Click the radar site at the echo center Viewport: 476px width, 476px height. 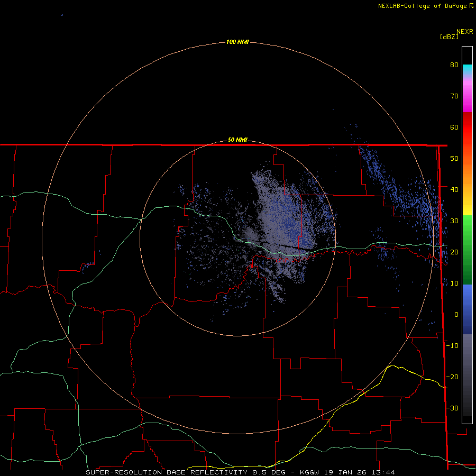click(237, 239)
